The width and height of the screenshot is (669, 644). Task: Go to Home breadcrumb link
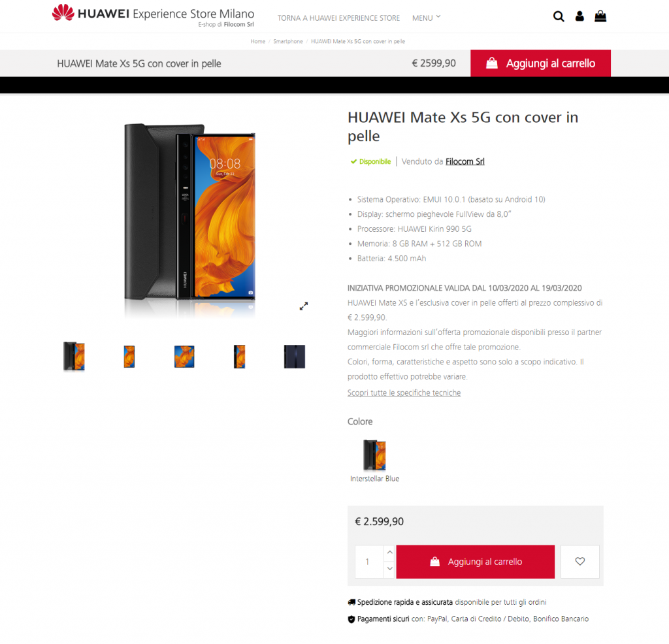pos(257,41)
